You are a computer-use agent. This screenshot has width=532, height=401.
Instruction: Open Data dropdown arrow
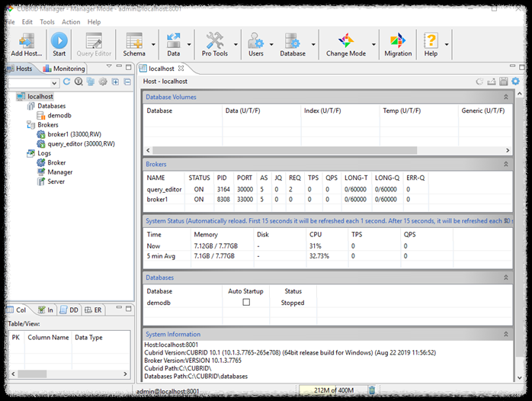189,44
